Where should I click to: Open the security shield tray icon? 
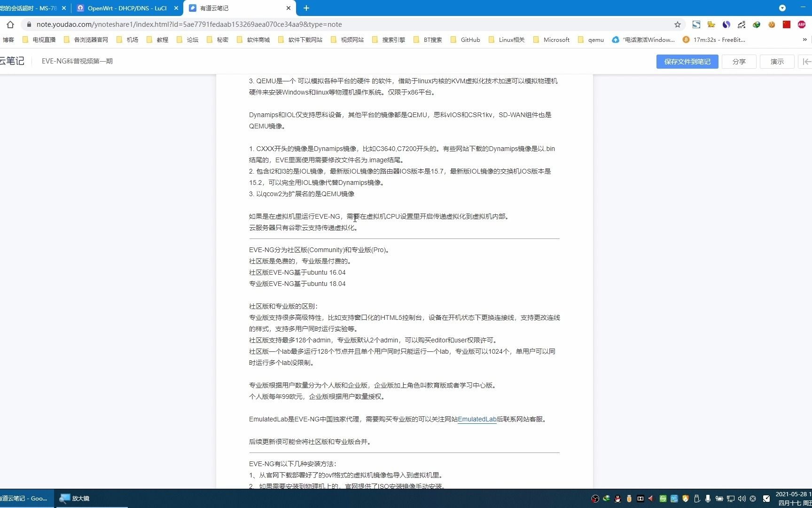(x=686, y=499)
